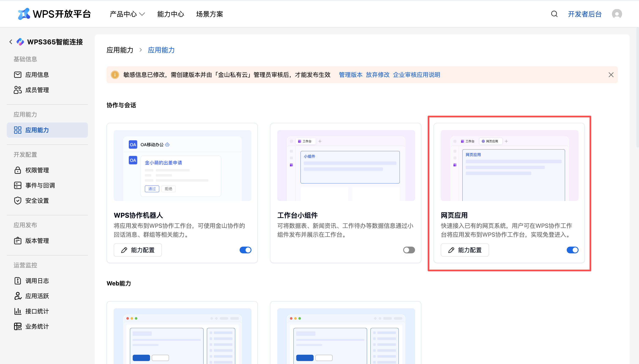Click the 管理版本 link in banner
Viewport: 639px width, 364px height.
350,75
